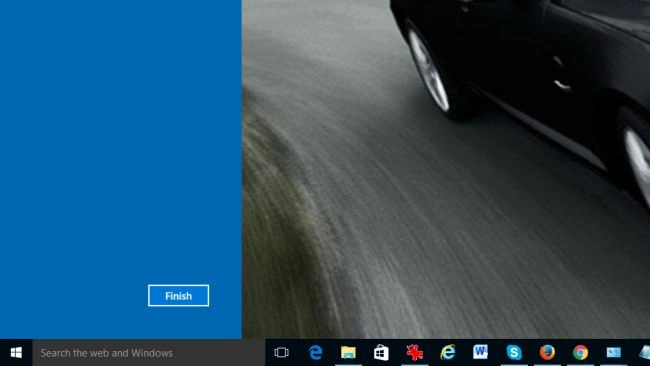Open File Explorer from the taskbar

pyautogui.click(x=348, y=353)
